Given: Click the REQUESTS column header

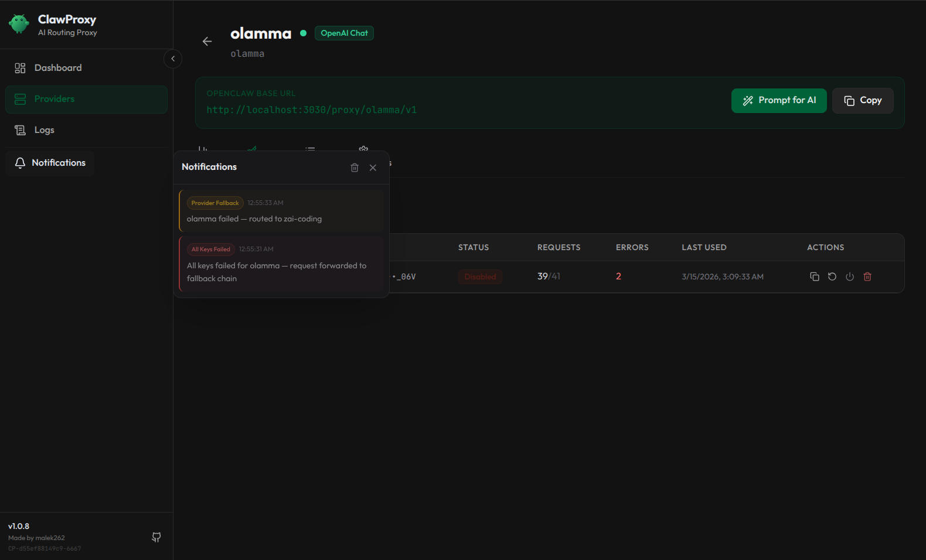Looking at the screenshot, I should click(559, 248).
